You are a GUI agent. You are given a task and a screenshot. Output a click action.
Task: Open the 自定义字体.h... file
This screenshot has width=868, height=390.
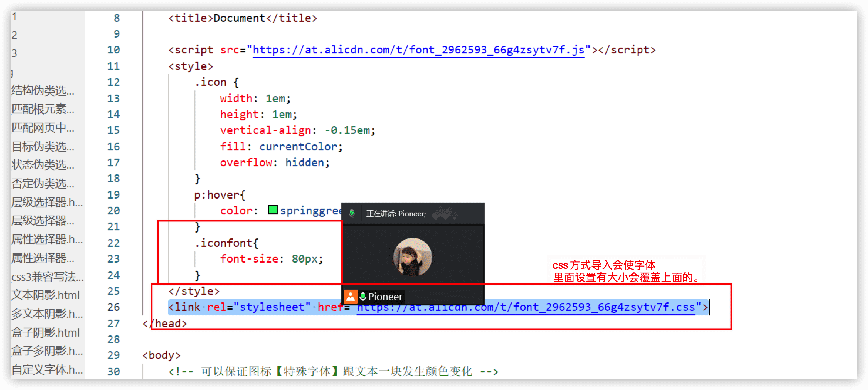(47, 370)
